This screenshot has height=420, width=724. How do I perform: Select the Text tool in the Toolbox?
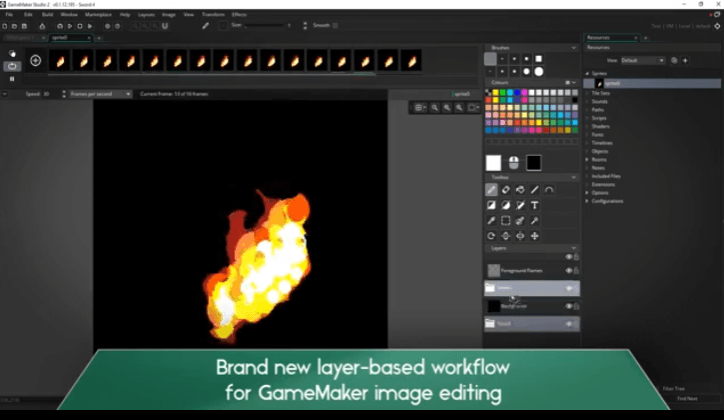coord(534,205)
